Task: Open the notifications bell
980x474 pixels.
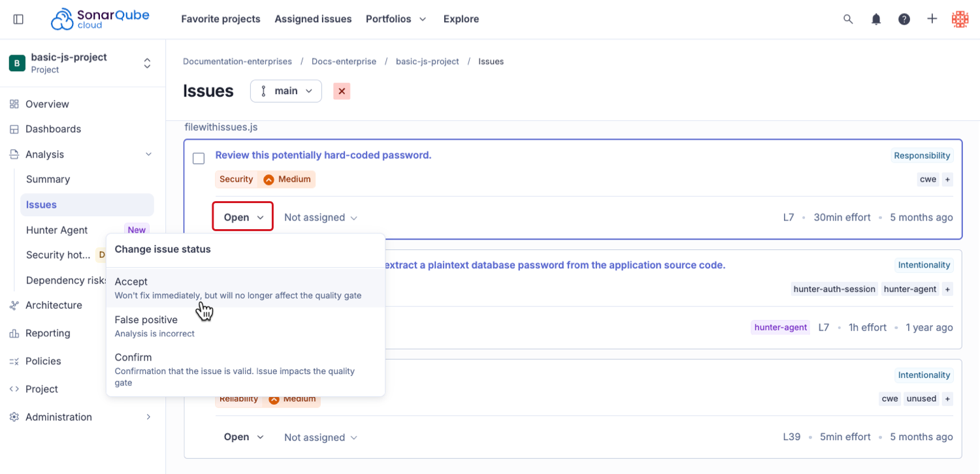Action: (876, 20)
